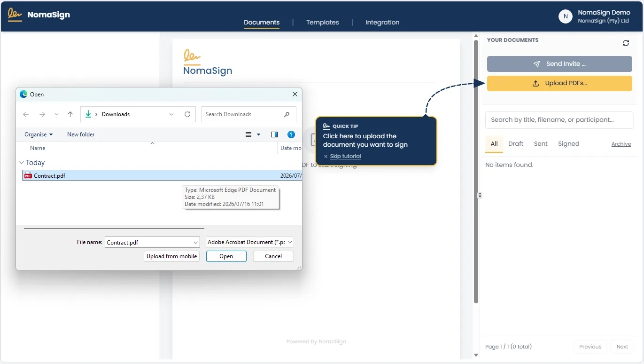Click the Page 1 / 1 text
Image resolution: width=644 pixels, height=364 pixels.
[508, 347]
